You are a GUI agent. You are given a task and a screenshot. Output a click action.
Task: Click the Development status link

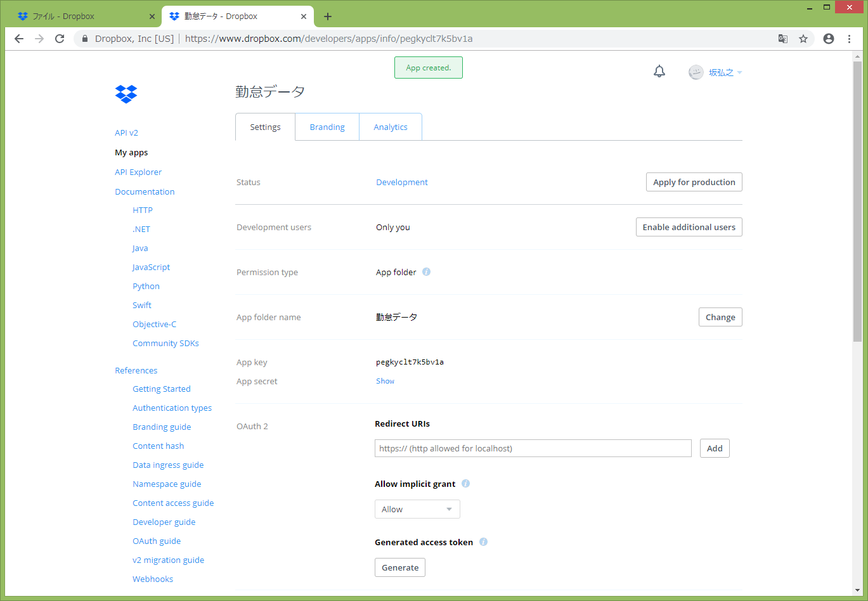[x=402, y=182]
